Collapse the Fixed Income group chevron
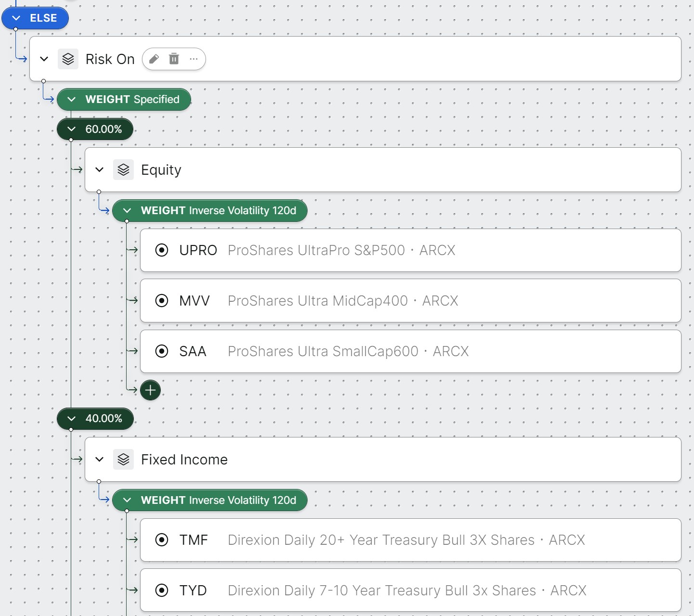 100,460
